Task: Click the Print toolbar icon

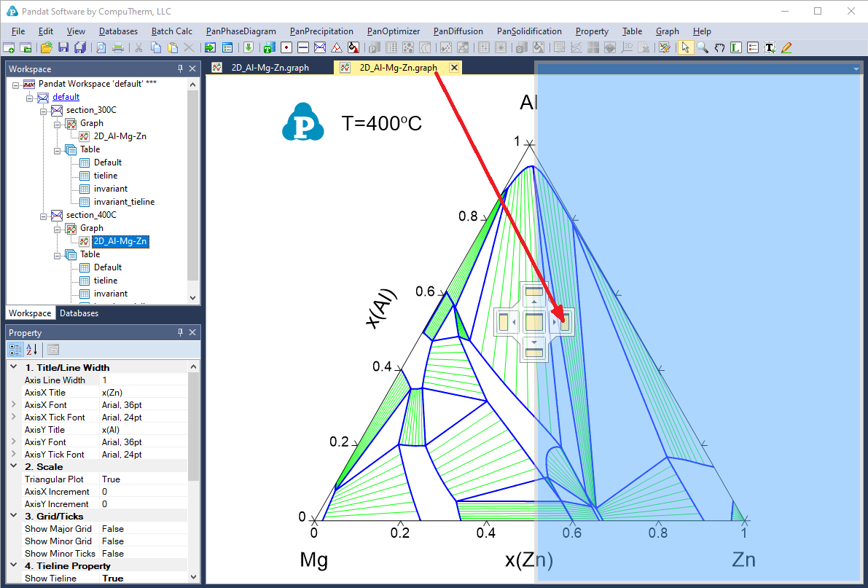Action: click(117, 47)
